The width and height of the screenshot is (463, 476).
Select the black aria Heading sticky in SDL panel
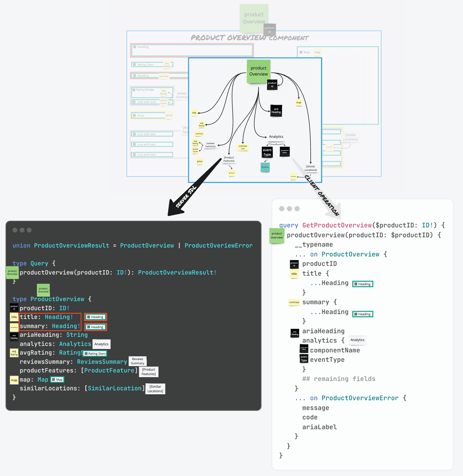(14, 337)
